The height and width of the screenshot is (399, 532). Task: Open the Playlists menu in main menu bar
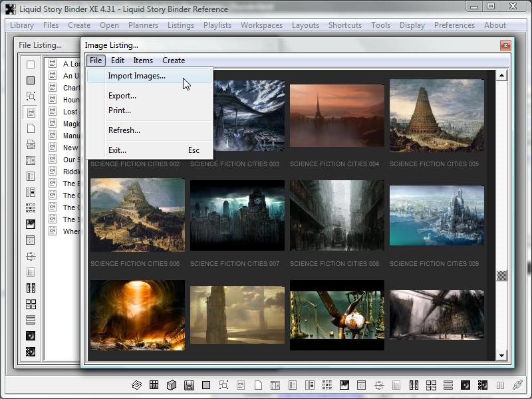217,25
